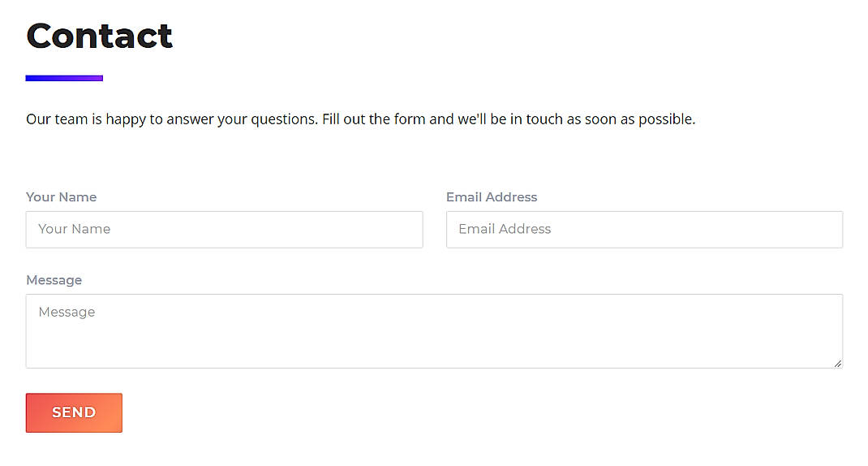Grab the Message textarea resize handle
The height and width of the screenshot is (466, 868).
point(838,364)
